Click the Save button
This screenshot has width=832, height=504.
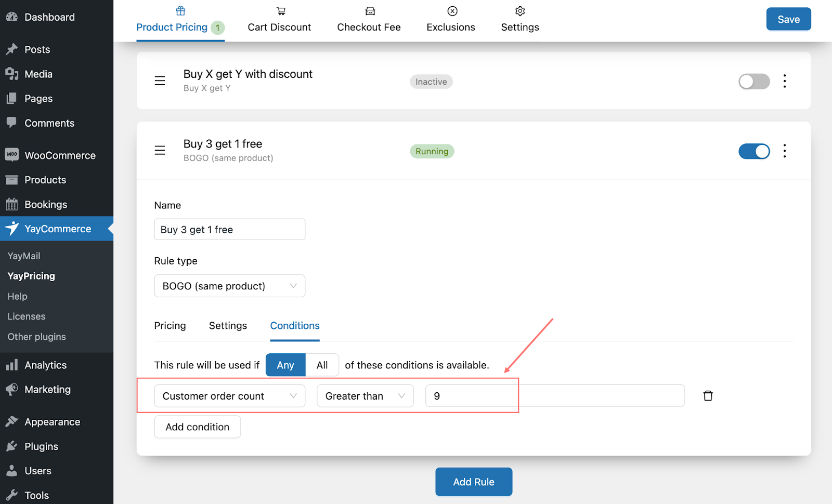(x=788, y=19)
